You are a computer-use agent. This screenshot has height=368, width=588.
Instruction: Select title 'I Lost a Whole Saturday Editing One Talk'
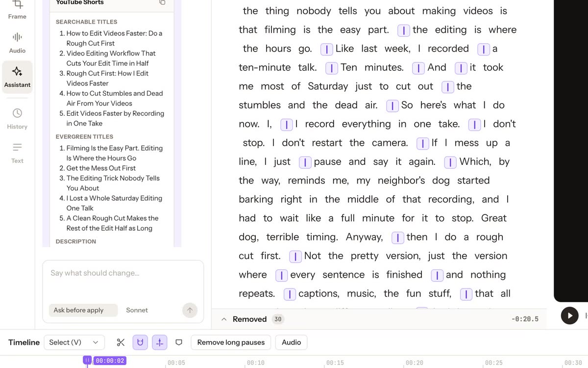pos(114,203)
